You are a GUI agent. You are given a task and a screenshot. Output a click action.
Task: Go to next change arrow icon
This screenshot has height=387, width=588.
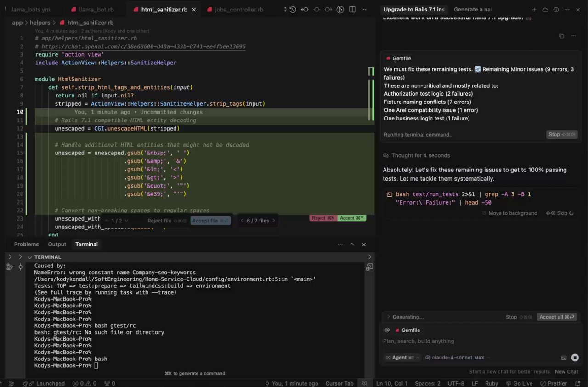tap(328, 10)
